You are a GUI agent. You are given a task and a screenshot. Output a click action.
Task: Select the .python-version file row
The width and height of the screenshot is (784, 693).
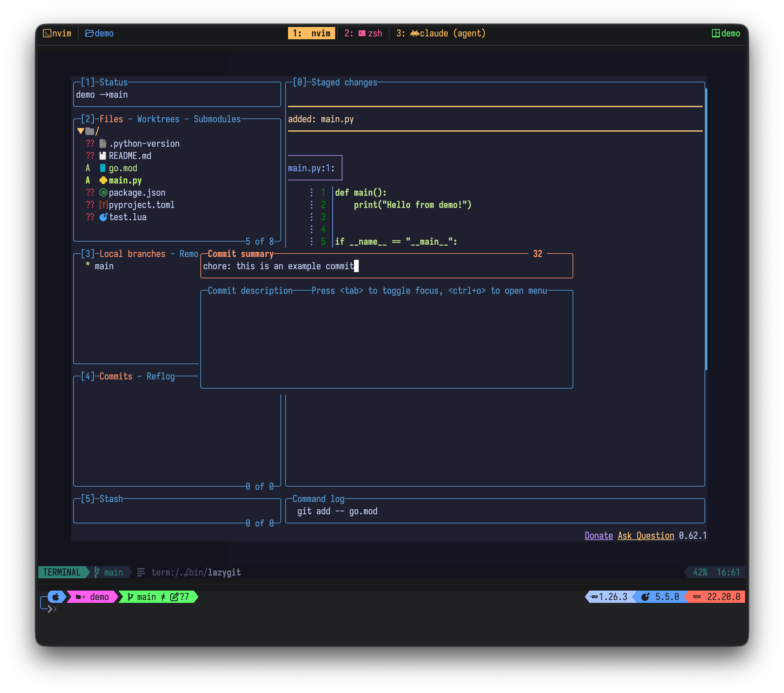pos(177,144)
